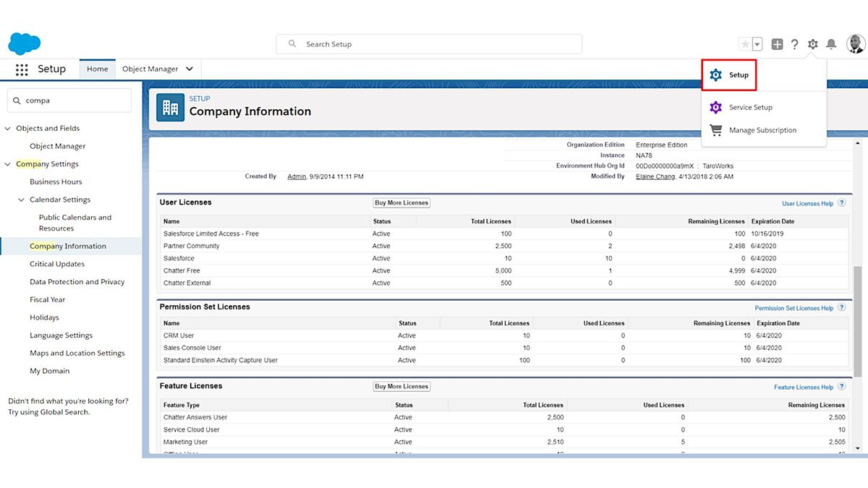Open the help question mark icon
The width and height of the screenshot is (868, 488).
794,44
